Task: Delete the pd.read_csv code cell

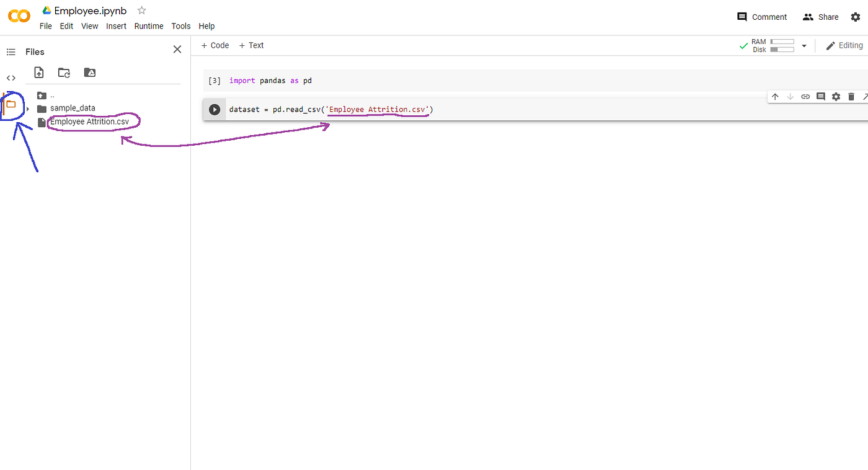Action: [x=851, y=96]
